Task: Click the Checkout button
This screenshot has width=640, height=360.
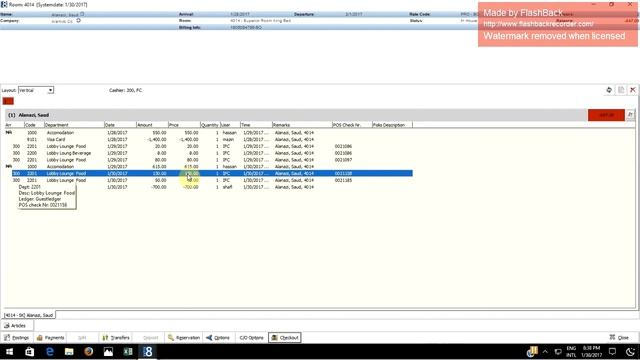Action: (285, 338)
